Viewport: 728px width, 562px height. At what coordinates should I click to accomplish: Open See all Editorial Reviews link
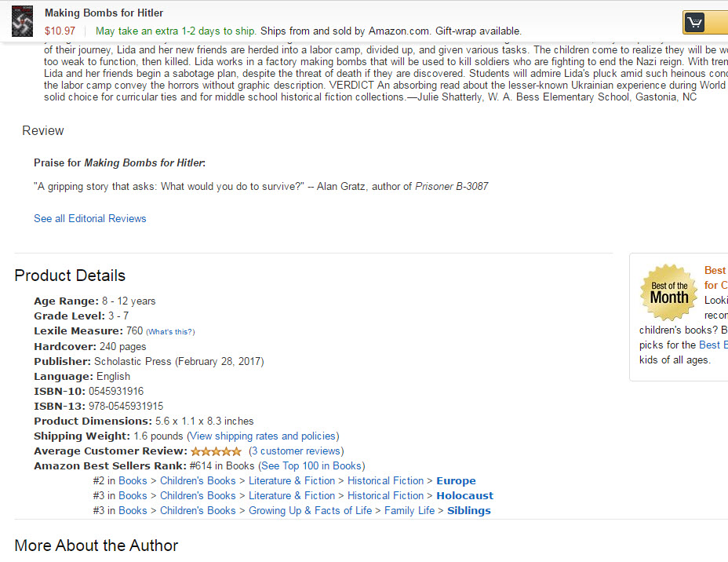click(x=90, y=218)
